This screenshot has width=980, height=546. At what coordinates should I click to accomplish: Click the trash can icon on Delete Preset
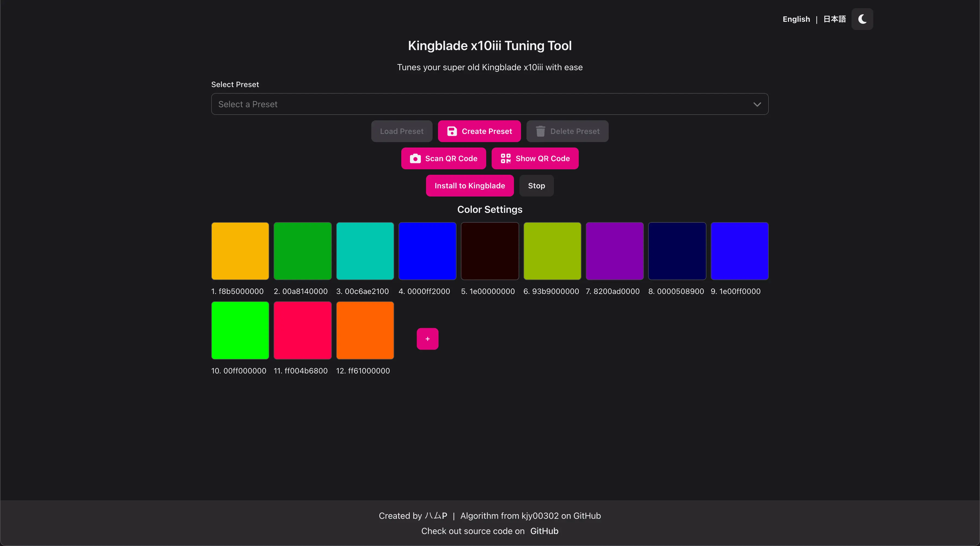point(541,131)
